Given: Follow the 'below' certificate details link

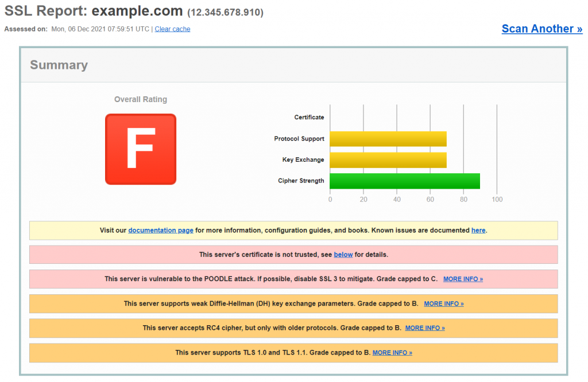Looking at the screenshot, I should [x=343, y=254].
